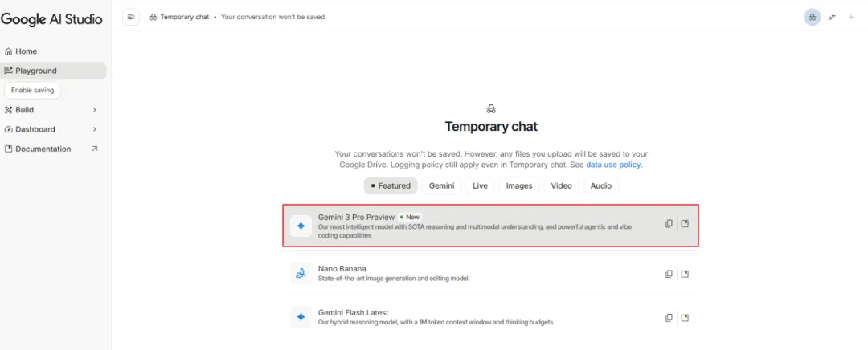Copy the Nano Banana model name
The height and width of the screenshot is (350, 868).
(x=669, y=274)
